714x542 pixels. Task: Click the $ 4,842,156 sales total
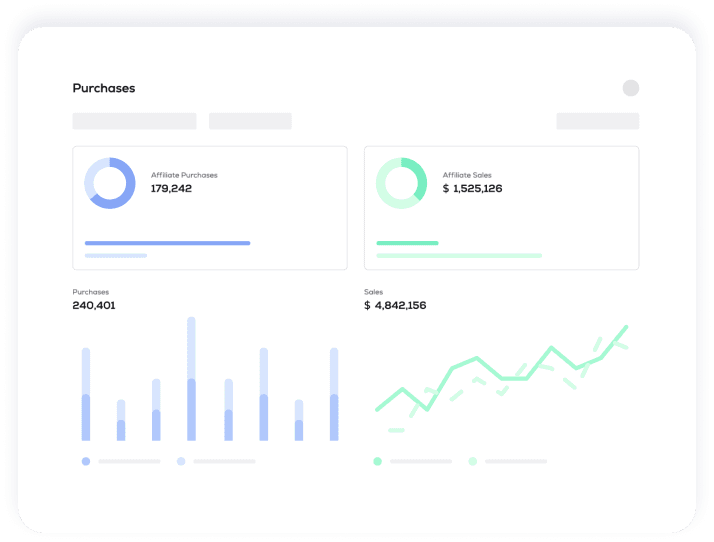[x=395, y=306]
